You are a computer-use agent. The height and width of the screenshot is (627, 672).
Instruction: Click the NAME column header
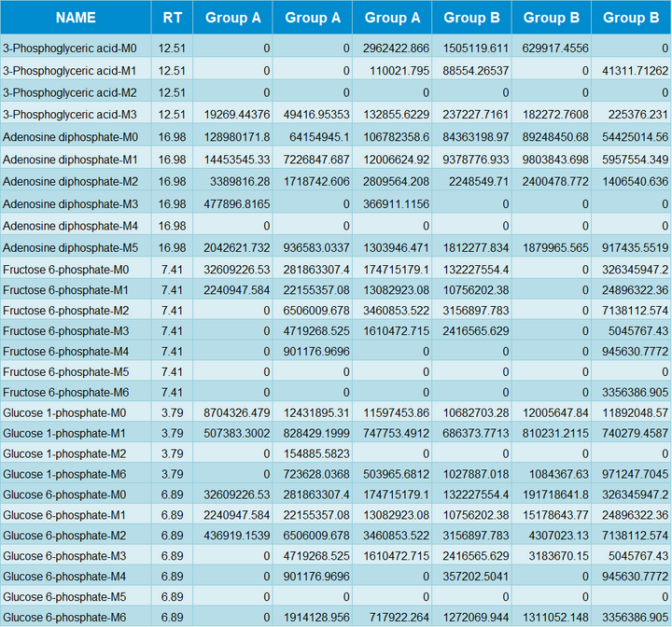pyautogui.click(x=76, y=18)
